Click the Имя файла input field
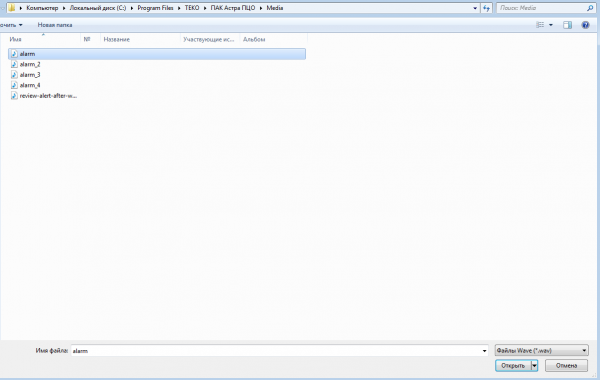 coord(276,351)
